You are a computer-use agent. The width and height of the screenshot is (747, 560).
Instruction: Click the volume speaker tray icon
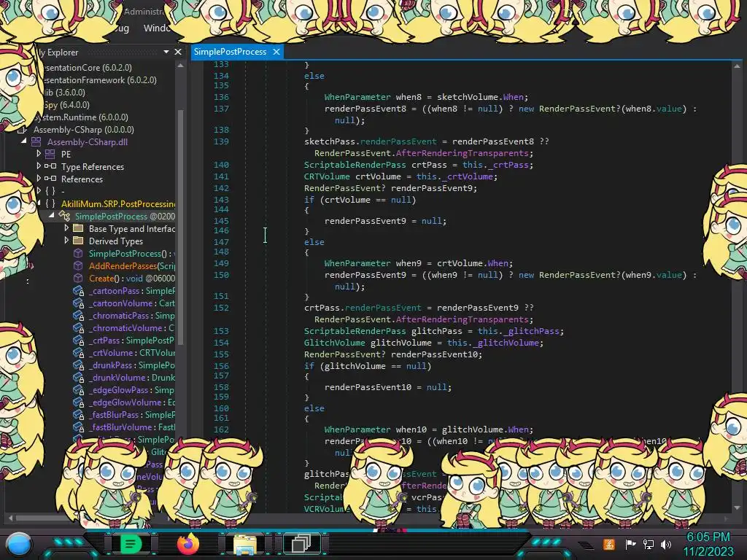pyautogui.click(x=665, y=544)
